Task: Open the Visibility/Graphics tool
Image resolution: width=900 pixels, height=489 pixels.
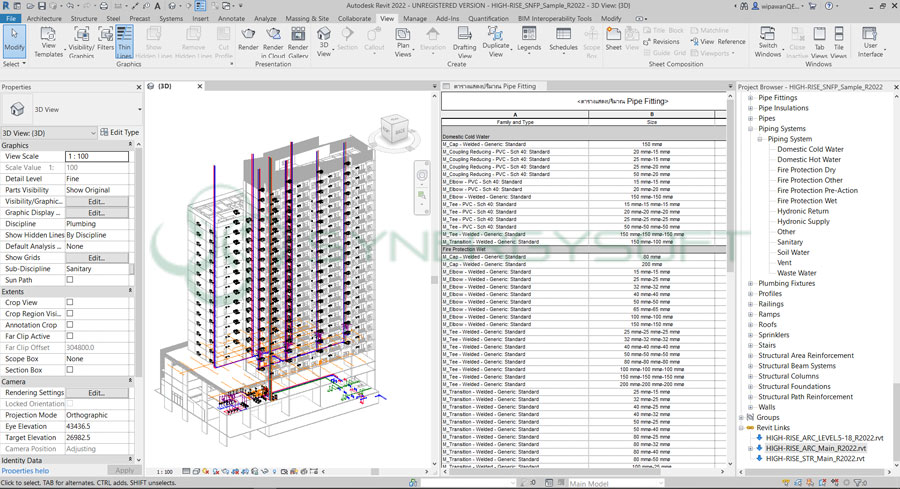Action: coord(81,40)
